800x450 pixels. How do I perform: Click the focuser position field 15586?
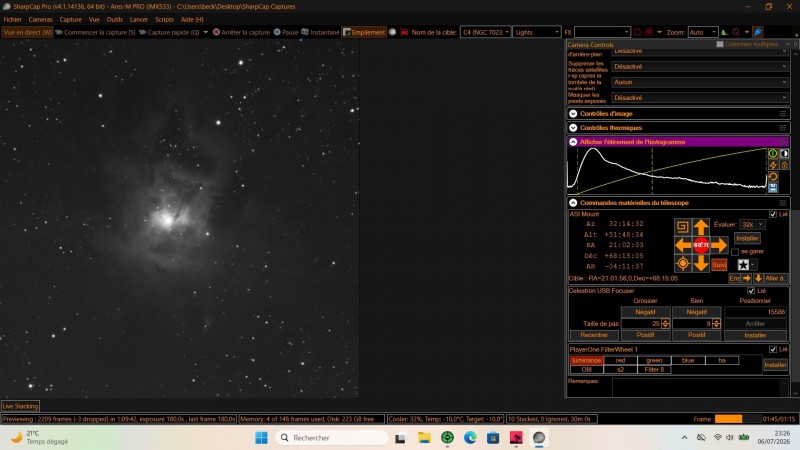point(755,312)
